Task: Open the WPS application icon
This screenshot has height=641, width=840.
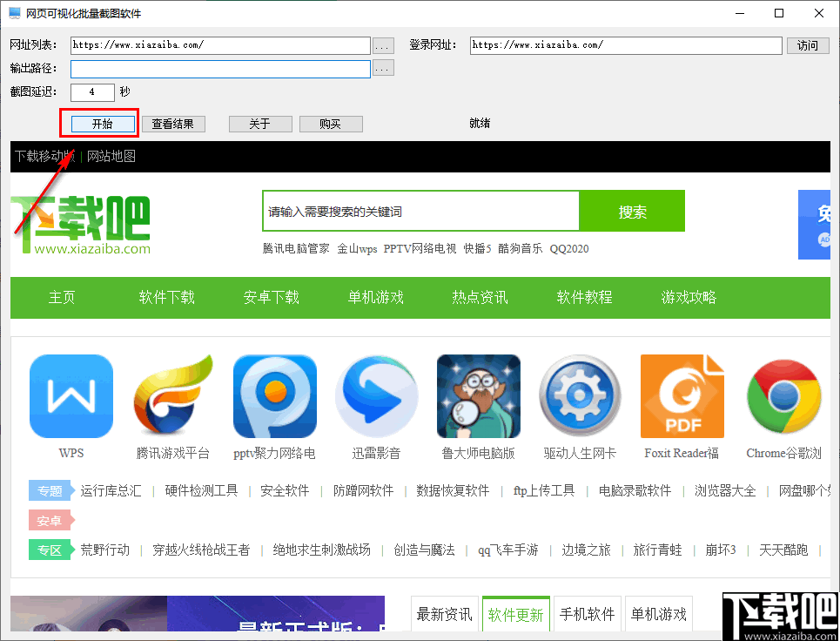Action: (71, 396)
